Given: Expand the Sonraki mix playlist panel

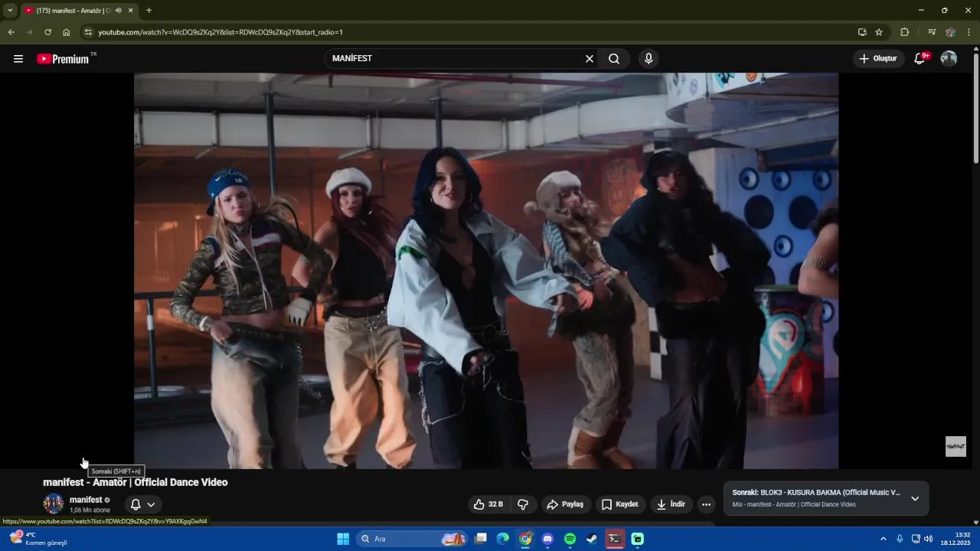Looking at the screenshot, I should point(915,498).
